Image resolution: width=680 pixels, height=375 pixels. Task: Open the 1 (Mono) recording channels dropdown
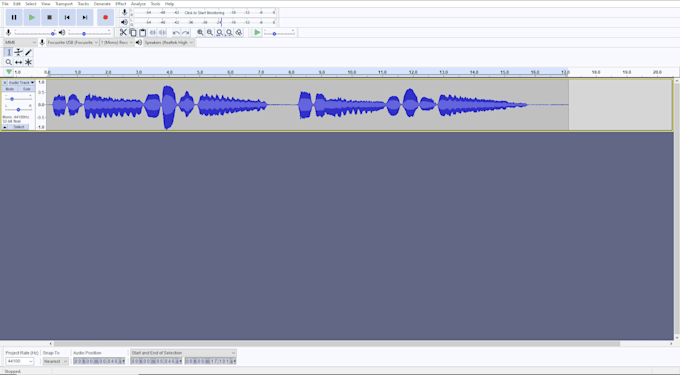[117, 42]
